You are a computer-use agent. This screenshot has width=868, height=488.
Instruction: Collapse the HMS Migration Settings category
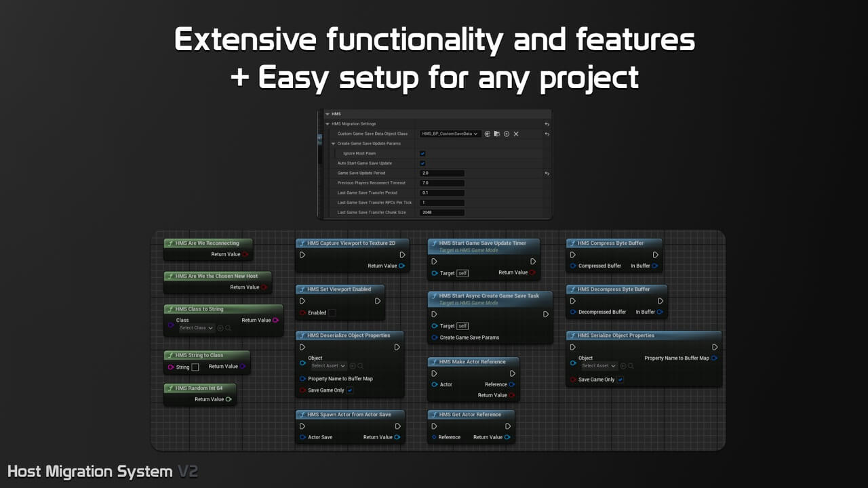click(327, 124)
